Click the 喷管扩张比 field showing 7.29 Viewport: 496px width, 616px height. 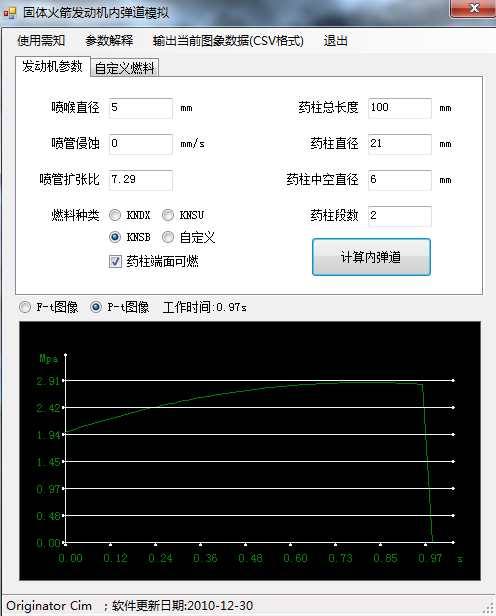pos(141,180)
